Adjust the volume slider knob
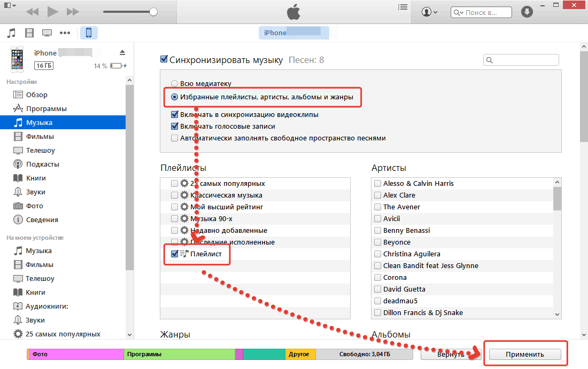Image resolution: width=588 pixels, height=369 pixels. (x=153, y=12)
